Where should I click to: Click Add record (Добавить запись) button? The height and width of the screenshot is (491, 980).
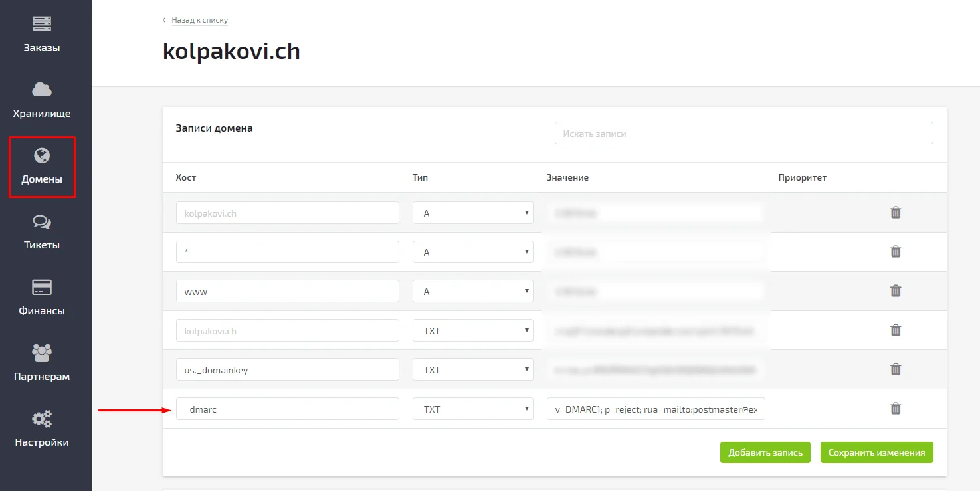[765, 452]
